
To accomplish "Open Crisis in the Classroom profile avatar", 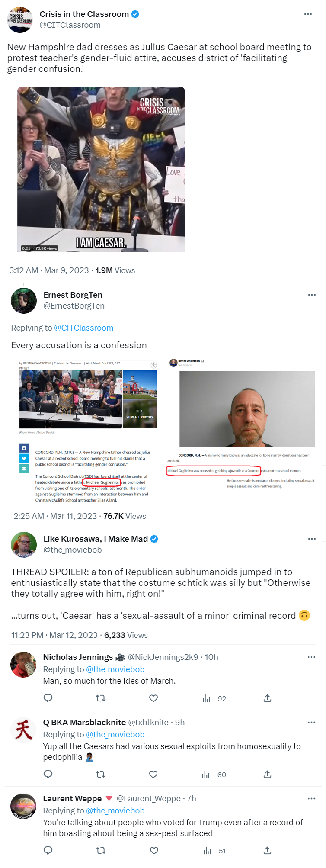I will pos(20,20).
